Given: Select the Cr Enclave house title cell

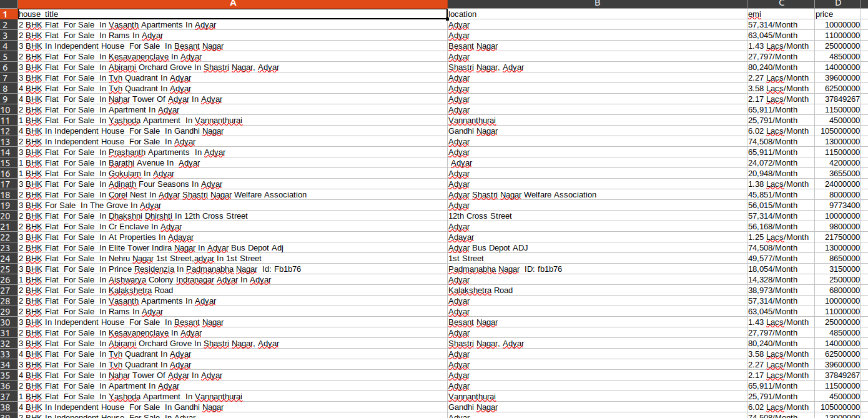Looking at the screenshot, I should click(232, 226).
